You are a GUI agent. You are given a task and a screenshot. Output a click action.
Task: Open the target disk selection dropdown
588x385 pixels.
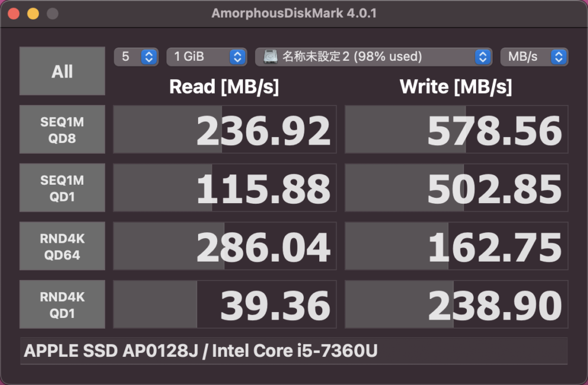(x=373, y=57)
